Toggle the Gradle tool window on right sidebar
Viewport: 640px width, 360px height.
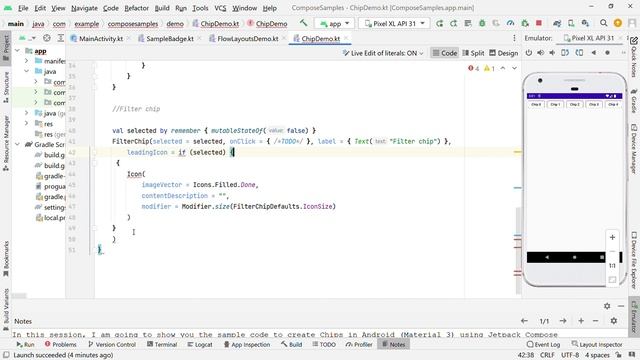click(634, 102)
